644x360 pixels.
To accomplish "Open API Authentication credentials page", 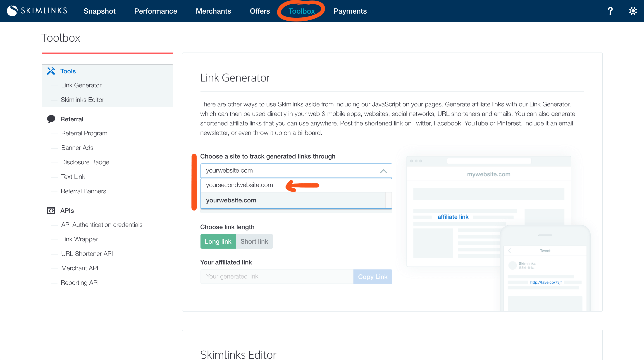I will click(102, 225).
